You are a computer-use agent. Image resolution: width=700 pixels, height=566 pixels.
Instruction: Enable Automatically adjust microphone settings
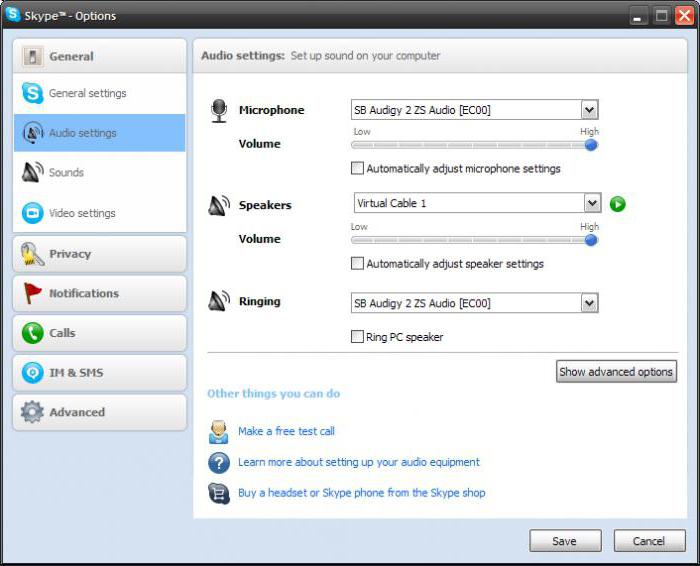357,168
